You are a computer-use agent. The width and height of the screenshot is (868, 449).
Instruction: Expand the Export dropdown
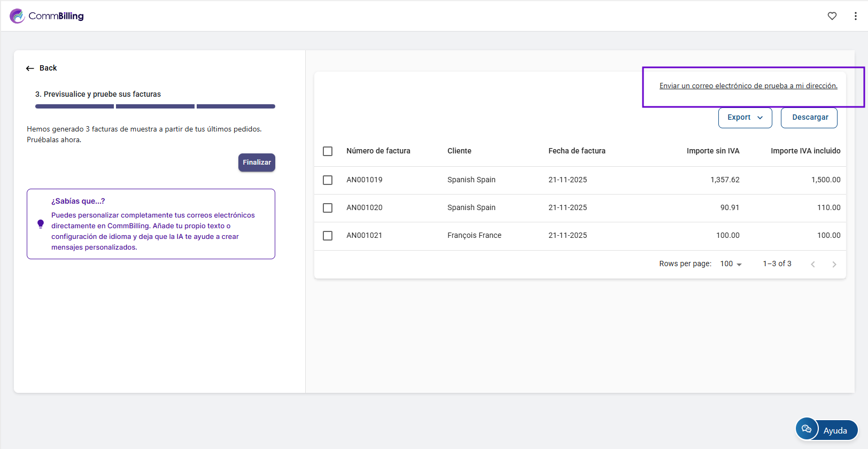(745, 118)
